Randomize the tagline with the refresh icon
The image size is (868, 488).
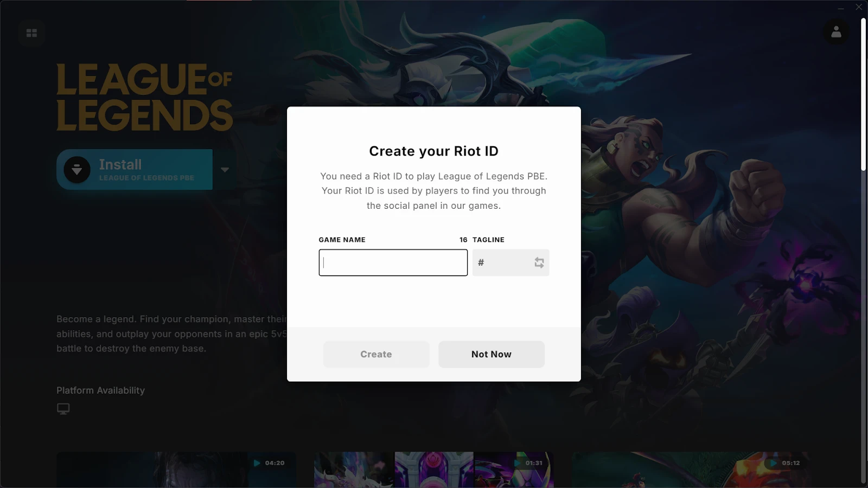539,262
